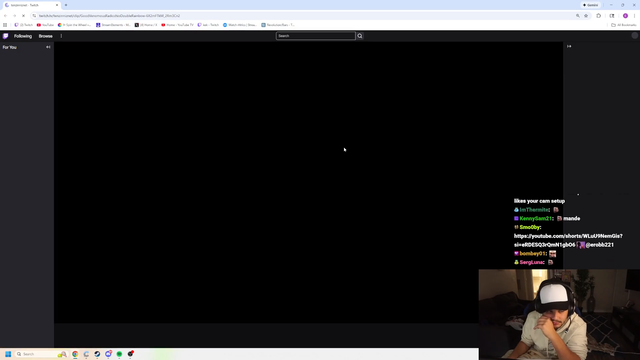
Task: Open the Twitch three-dot more menu
Action: [x=61, y=36]
